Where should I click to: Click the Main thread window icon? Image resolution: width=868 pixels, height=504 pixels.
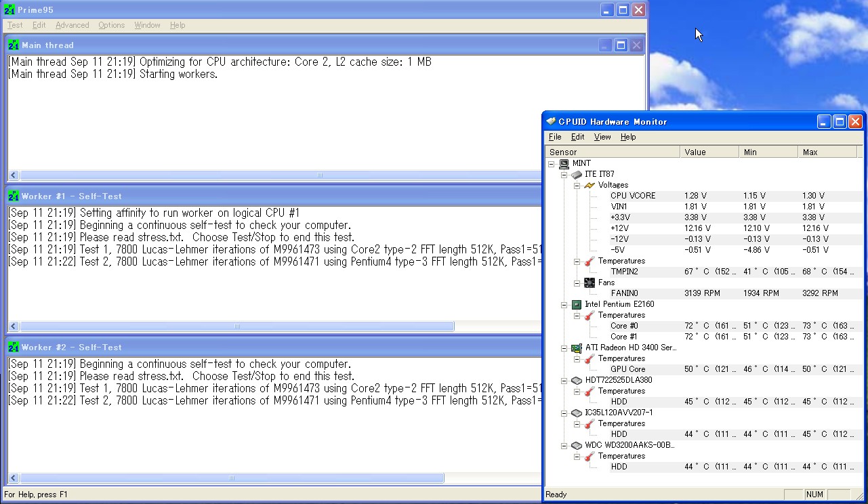pos(14,45)
